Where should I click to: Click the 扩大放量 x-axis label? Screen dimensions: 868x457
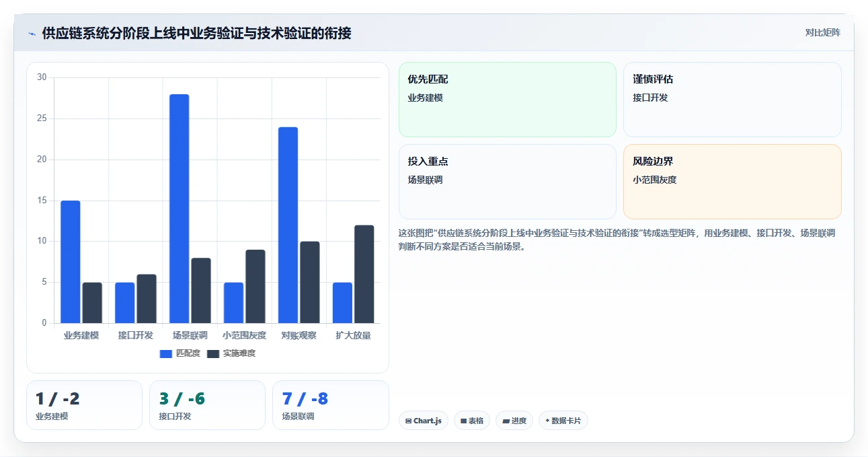pyautogui.click(x=354, y=335)
